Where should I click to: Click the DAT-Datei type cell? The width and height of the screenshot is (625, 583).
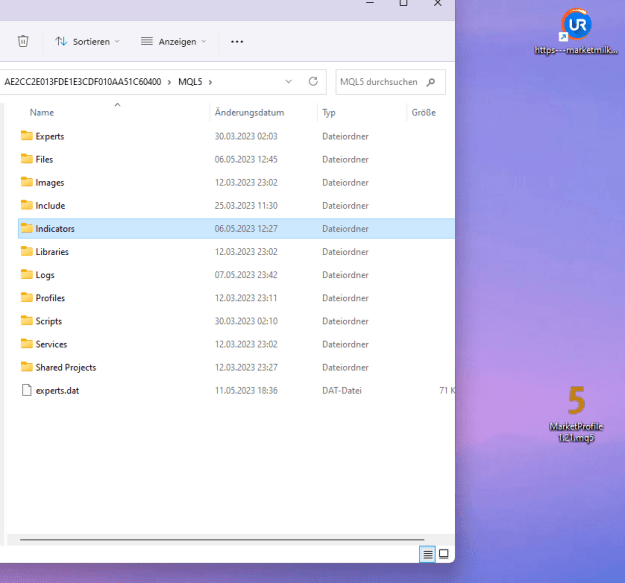point(342,391)
